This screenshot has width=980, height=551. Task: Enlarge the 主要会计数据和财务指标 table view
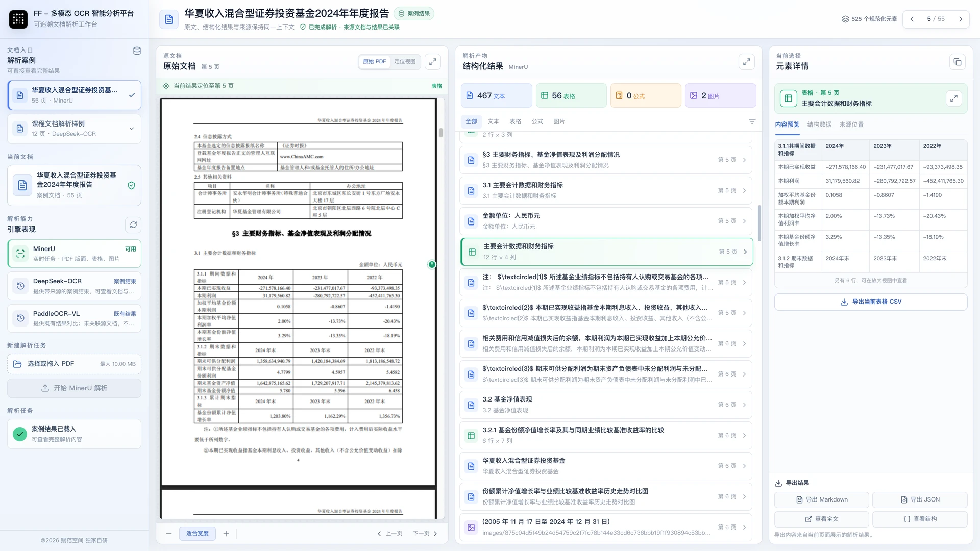tap(954, 98)
